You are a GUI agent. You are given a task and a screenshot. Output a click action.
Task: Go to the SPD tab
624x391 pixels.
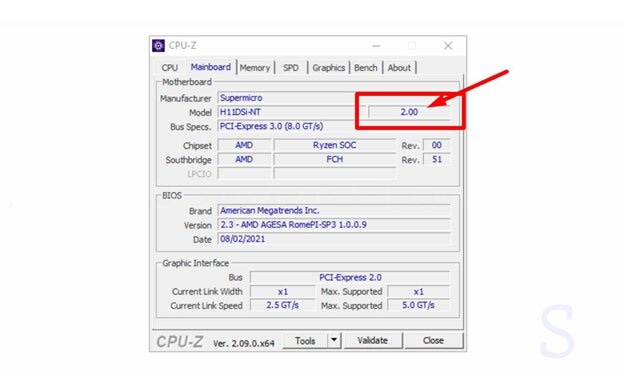click(x=291, y=68)
